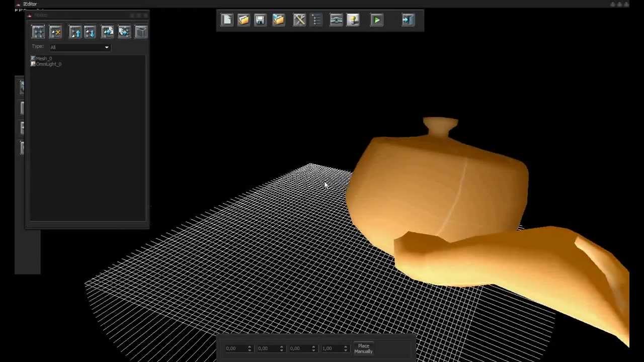Click the orange teapot body in the viewport
644x362 pixels.
click(438, 191)
